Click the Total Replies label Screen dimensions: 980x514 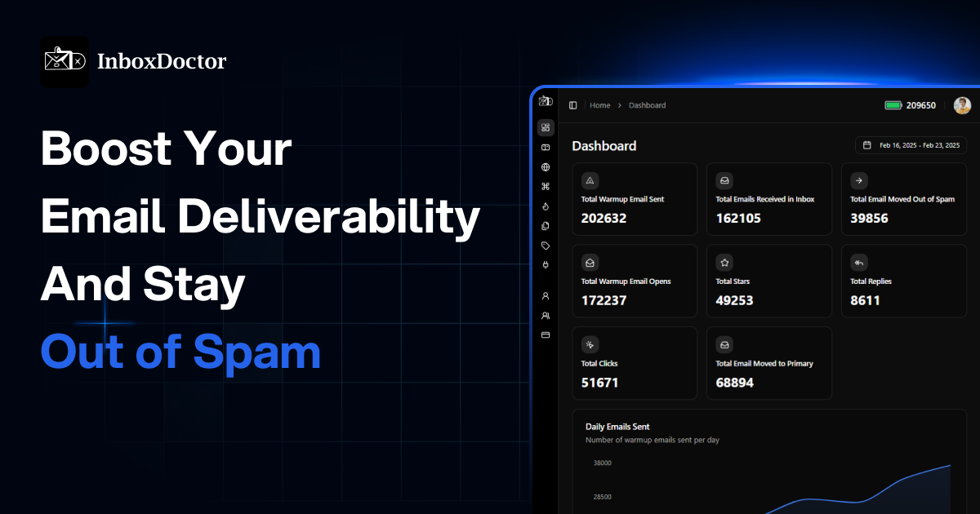click(871, 281)
